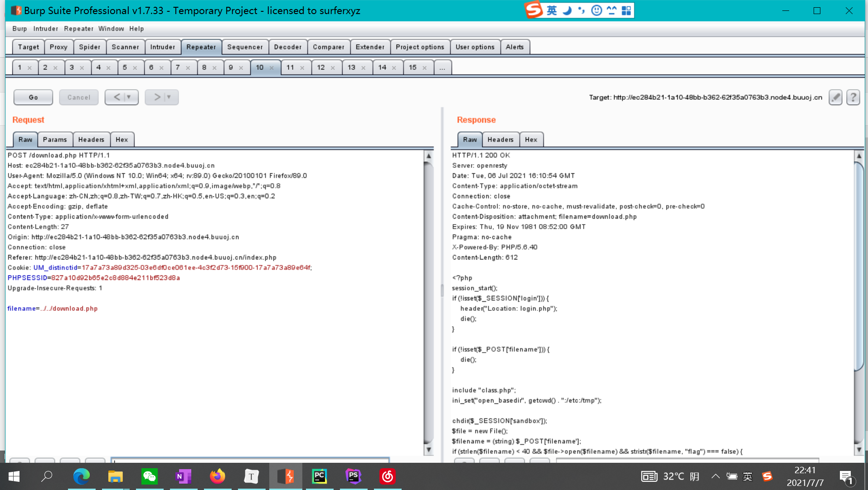The height and width of the screenshot is (490, 868).
Task: Switch to the Proxy tab
Action: [58, 47]
